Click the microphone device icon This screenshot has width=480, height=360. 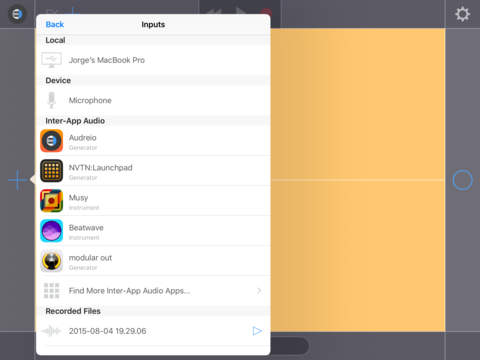tap(51, 100)
